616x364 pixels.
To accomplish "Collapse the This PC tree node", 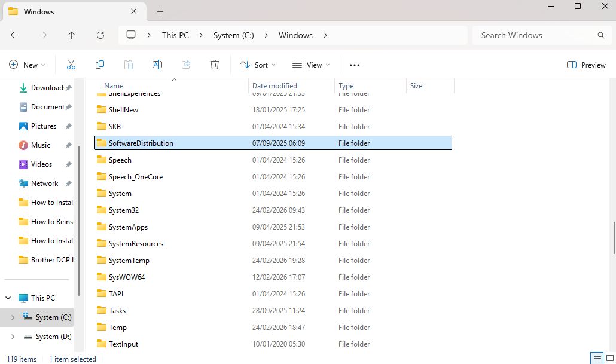I will click(x=8, y=298).
